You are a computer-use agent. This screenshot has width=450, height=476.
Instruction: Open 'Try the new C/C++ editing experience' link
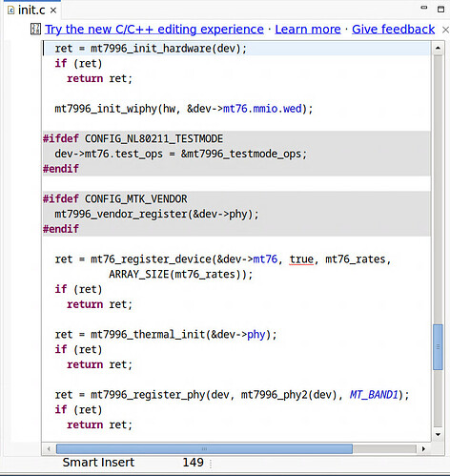coord(154,30)
